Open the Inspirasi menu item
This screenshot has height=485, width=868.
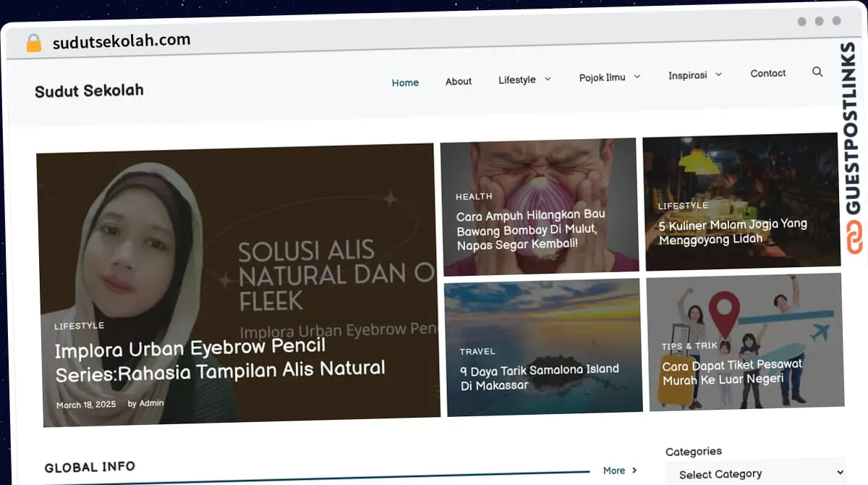tap(688, 75)
